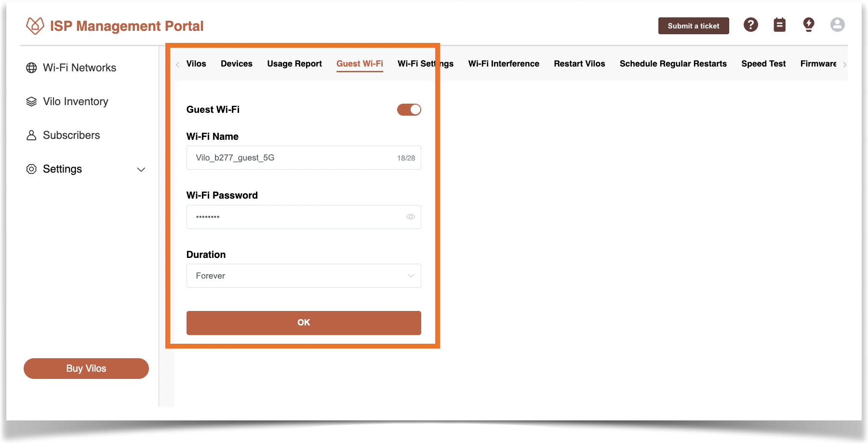Switch to the Devices tab
The image size is (868, 444).
pos(237,64)
